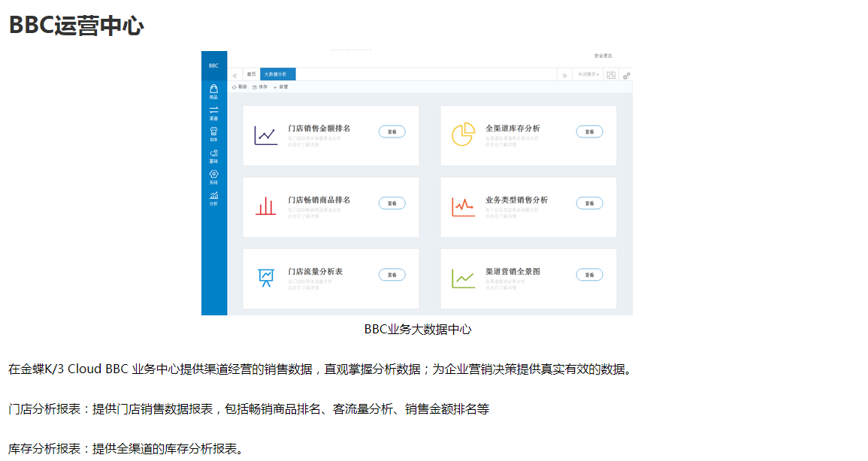
Task: Click the layout icon beside 关闭操作
Action: coord(611,75)
